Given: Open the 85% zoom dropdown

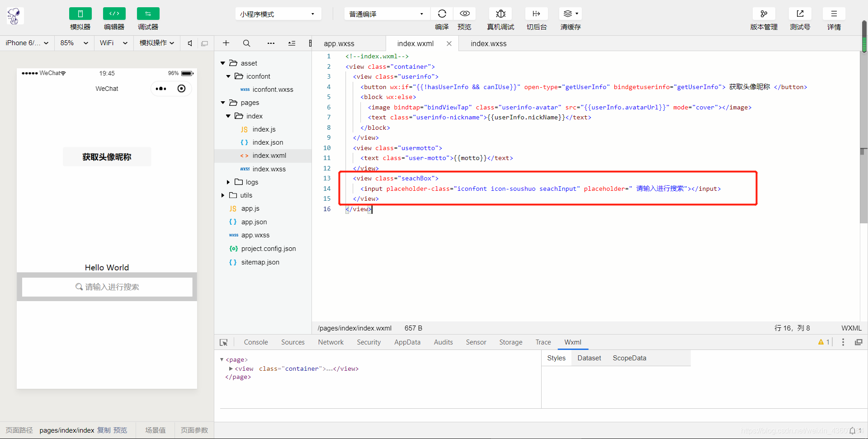Looking at the screenshot, I should click(x=74, y=43).
